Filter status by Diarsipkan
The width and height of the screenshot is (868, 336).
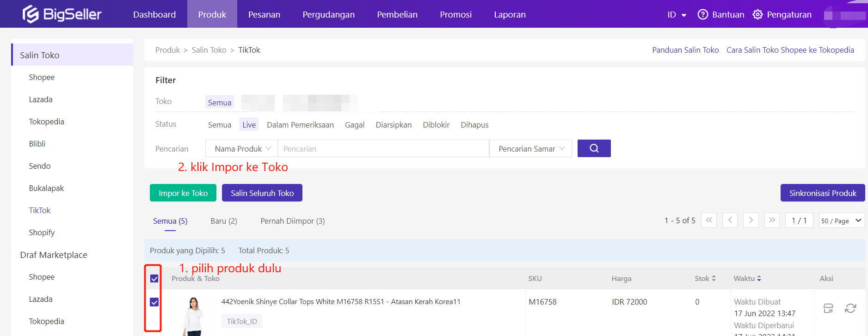pos(394,124)
